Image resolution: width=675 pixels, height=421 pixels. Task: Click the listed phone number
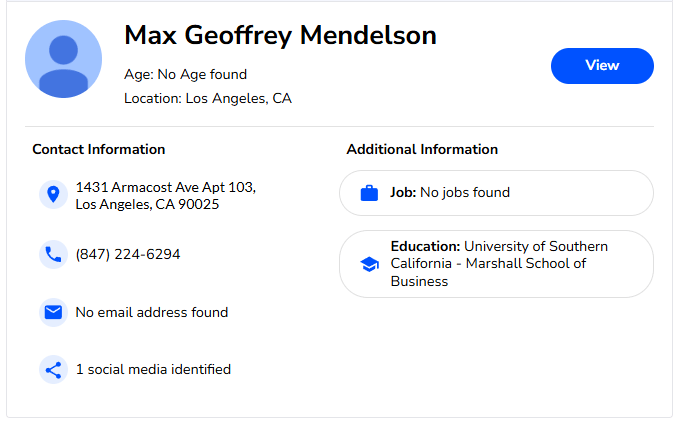click(128, 255)
